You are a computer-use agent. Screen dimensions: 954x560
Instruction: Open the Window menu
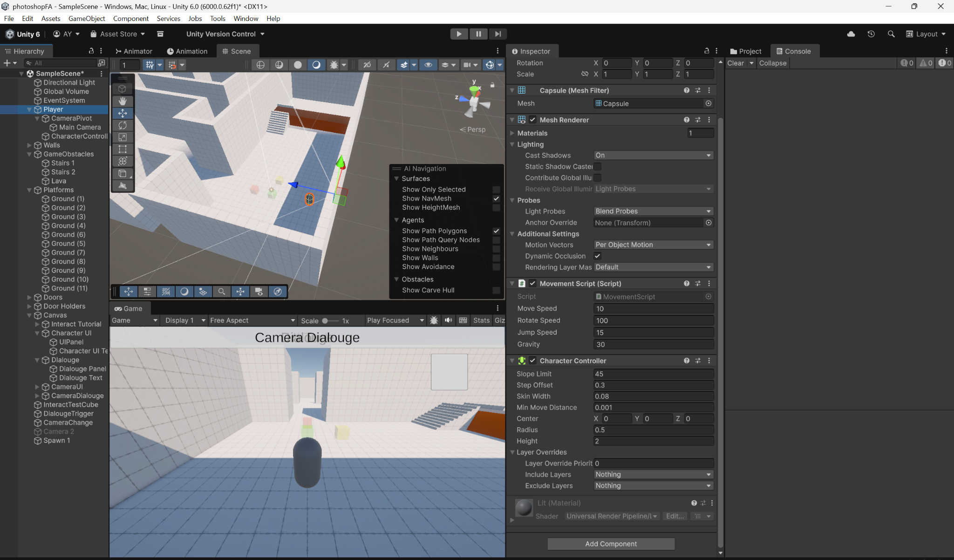click(246, 19)
